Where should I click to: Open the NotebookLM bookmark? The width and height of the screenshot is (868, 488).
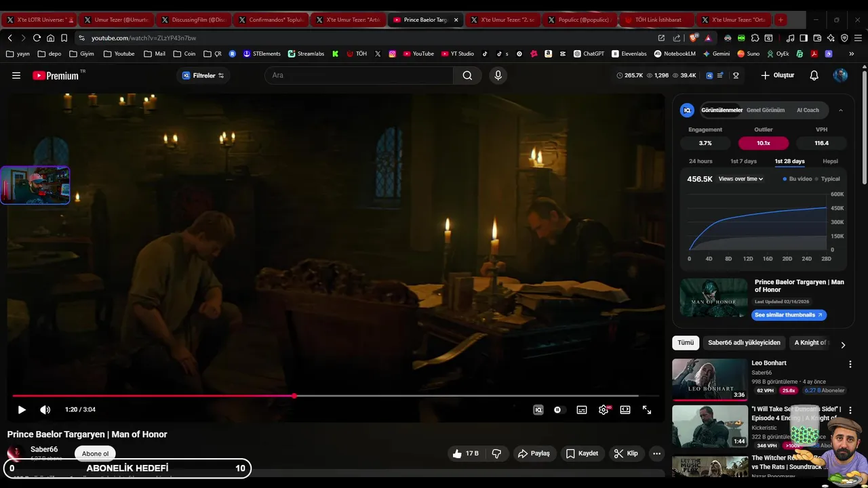(x=675, y=54)
